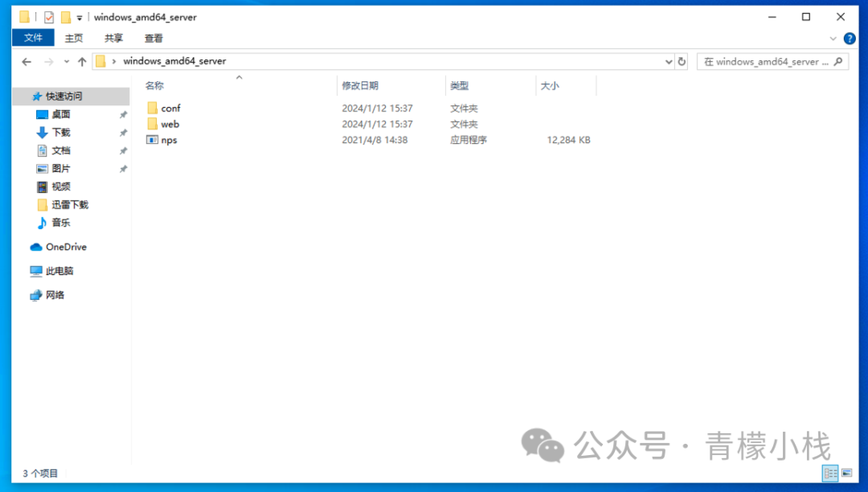868x492 pixels.
Task: Select 文档 in the sidebar
Action: tap(61, 150)
